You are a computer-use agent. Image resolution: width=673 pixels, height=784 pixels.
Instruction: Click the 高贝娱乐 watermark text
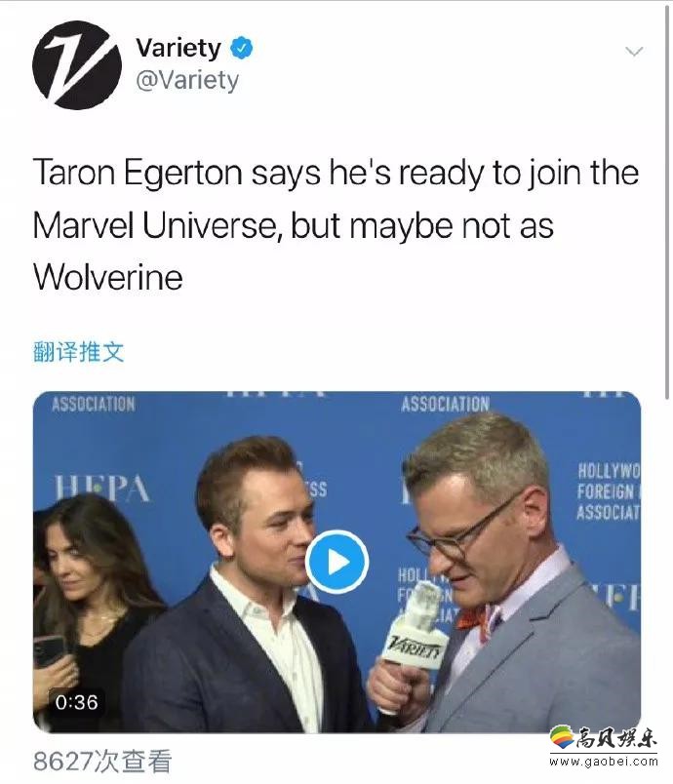(x=616, y=737)
